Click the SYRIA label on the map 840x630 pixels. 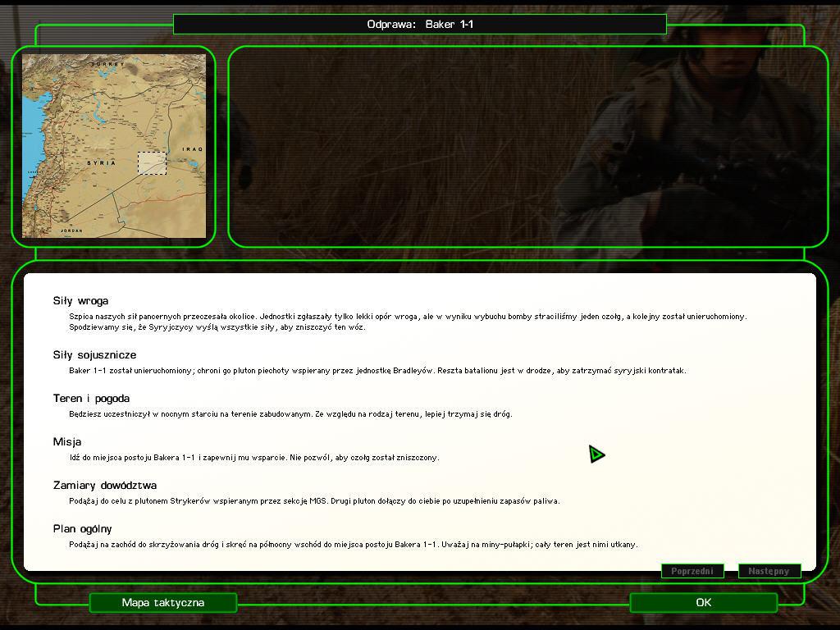pos(101,163)
